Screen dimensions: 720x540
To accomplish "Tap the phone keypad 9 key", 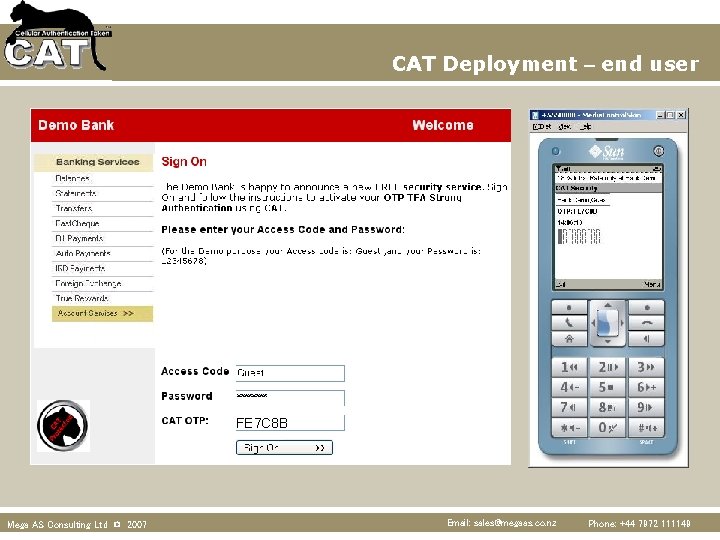I will pos(646,407).
